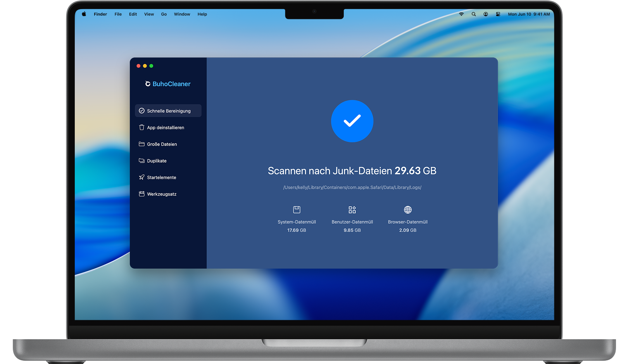Switch to Duplikate section
The image size is (628, 364).
pyautogui.click(x=157, y=161)
